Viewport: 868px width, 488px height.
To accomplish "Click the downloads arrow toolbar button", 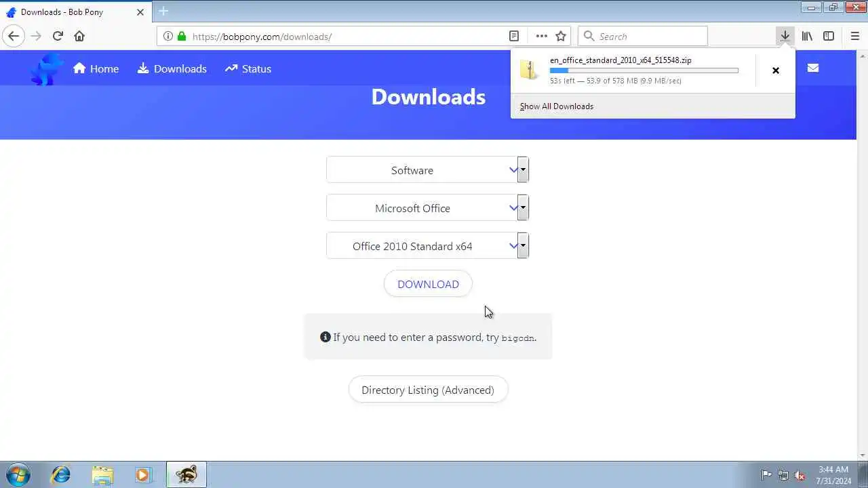I will (x=785, y=36).
